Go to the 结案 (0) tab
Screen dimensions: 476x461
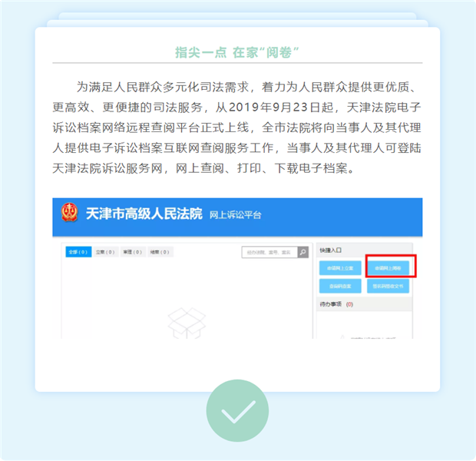tap(160, 252)
